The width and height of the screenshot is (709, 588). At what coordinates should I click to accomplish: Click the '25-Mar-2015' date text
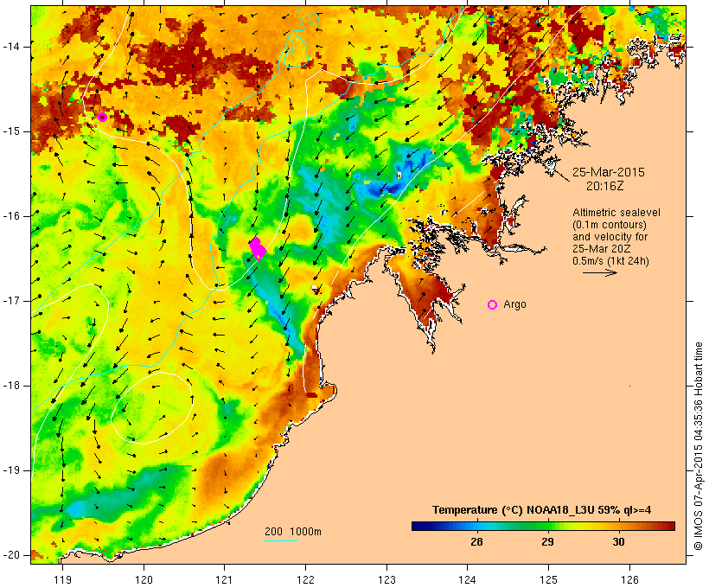[x=608, y=172]
